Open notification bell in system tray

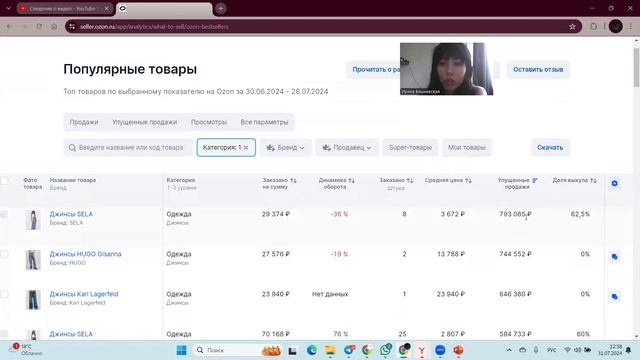pyautogui.click(x=629, y=350)
